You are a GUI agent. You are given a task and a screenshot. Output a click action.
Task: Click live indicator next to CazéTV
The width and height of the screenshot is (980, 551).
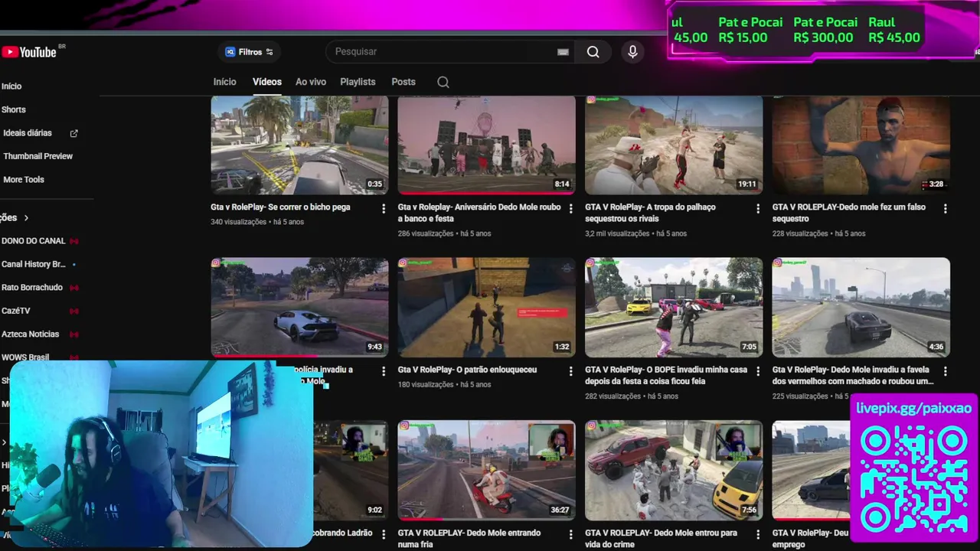click(74, 311)
